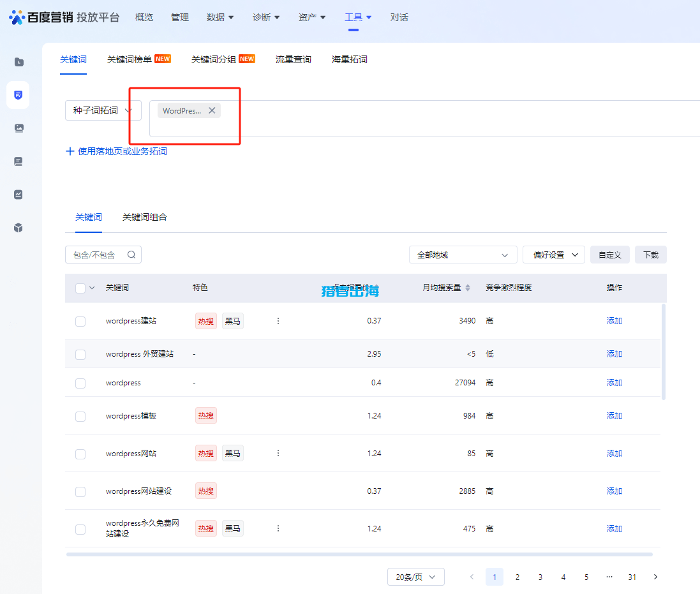Check the wordpress模板 row checkbox
This screenshot has height=594, width=700.
[x=80, y=416]
